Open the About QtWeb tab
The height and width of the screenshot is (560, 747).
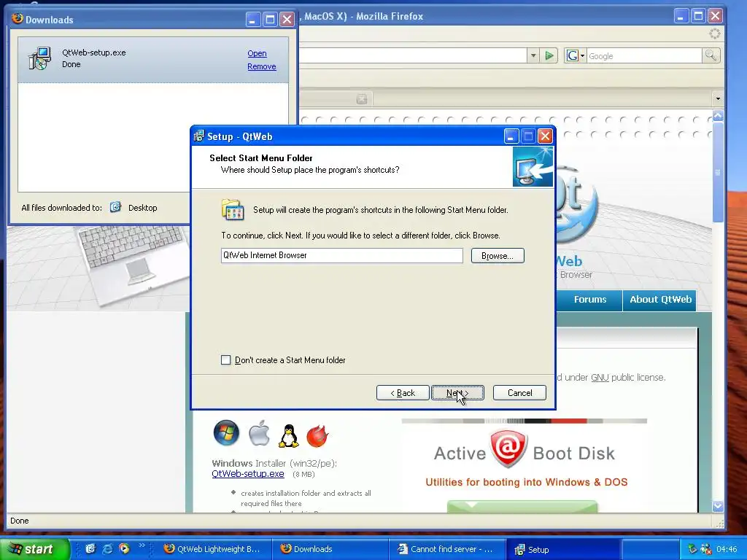click(x=660, y=300)
